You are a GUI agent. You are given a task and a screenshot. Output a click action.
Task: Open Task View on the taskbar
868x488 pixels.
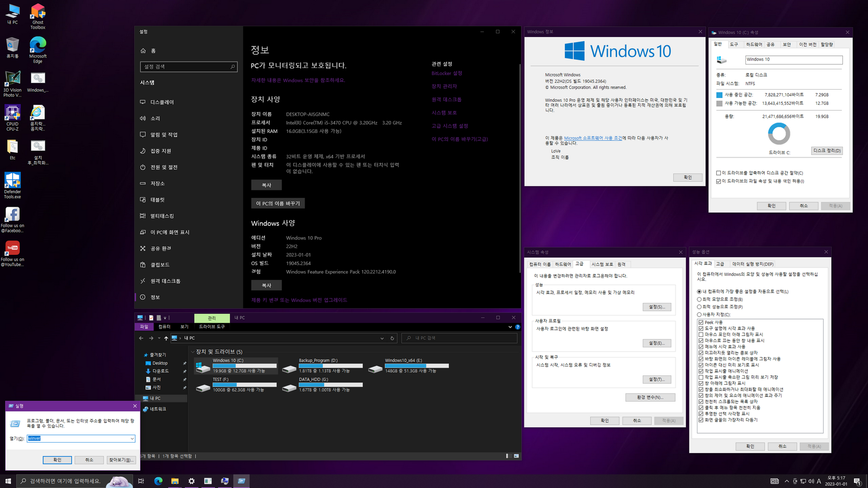141,481
